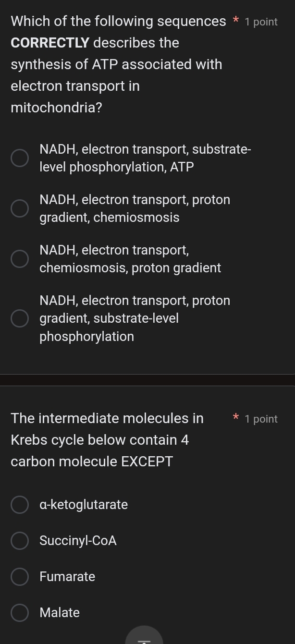This screenshot has height=644, width=295.
Task: Click the '1 point' label of the first question
Action: point(261,22)
